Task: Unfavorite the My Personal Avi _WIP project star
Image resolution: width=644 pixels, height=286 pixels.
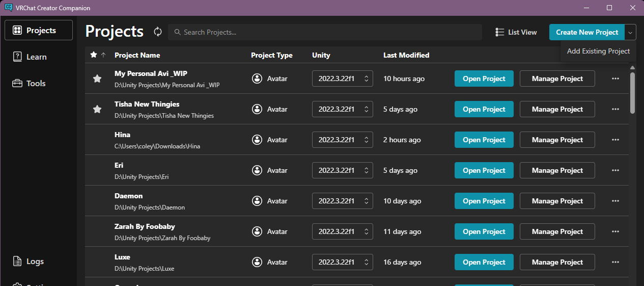Action: [97, 79]
